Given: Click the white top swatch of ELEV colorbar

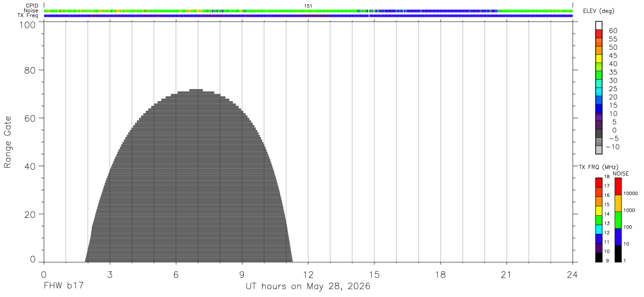Looking at the screenshot, I should (x=599, y=26).
